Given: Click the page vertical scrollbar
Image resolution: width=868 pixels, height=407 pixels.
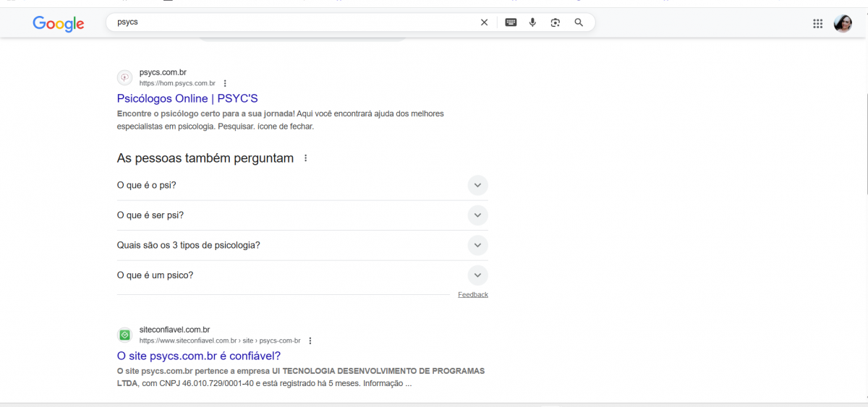Looking at the screenshot, I should click(x=864, y=145).
